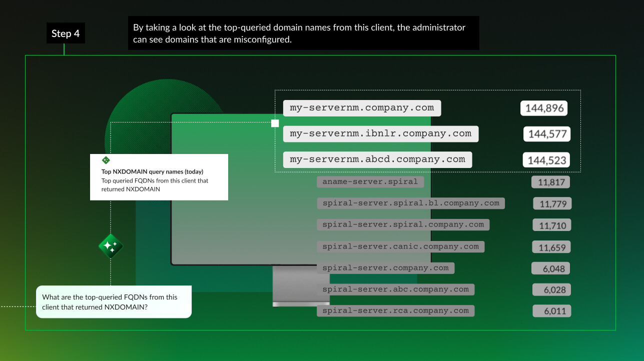The height and width of the screenshot is (361, 644).
Task: Click the 144,577 query count
Action: pos(547,134)
